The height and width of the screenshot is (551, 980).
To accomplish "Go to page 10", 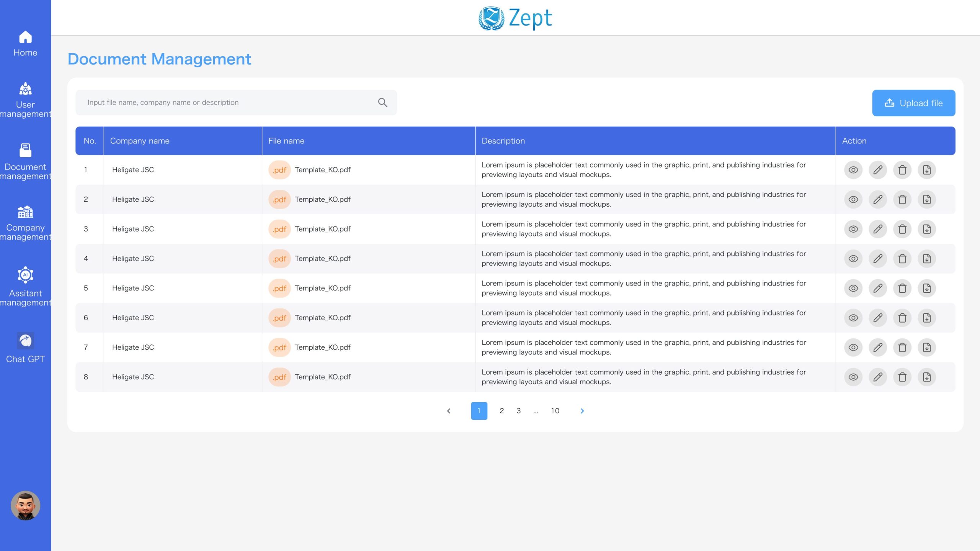I will coord(555,411).
